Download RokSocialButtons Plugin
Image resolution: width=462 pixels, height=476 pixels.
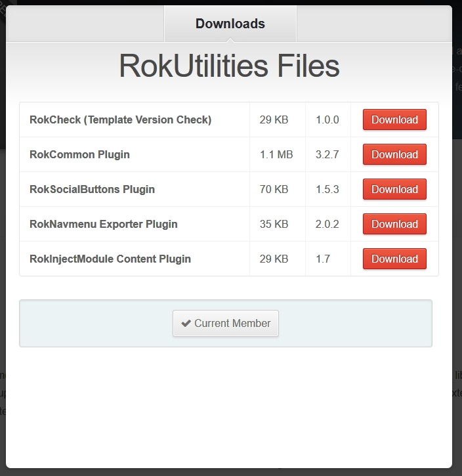coord(394,189)
